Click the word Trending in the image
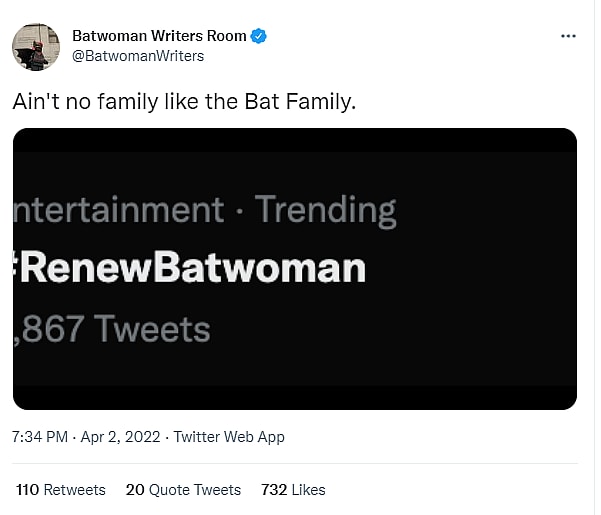601x515 pixels. pyautogui.click(x=325, y=210)
